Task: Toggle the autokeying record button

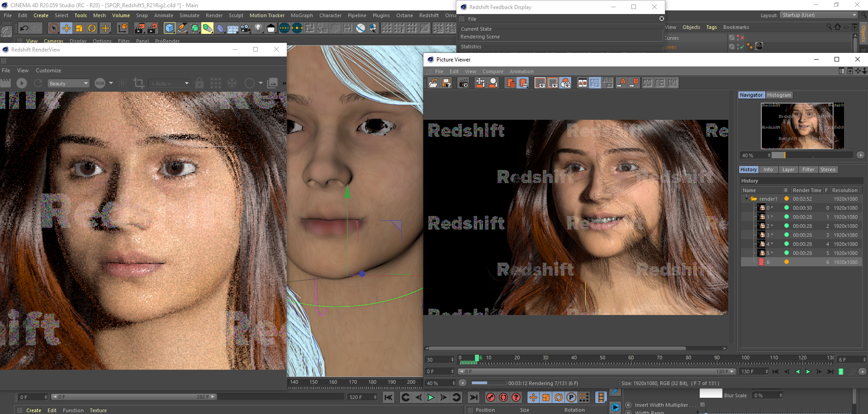Action: point(503,397)
